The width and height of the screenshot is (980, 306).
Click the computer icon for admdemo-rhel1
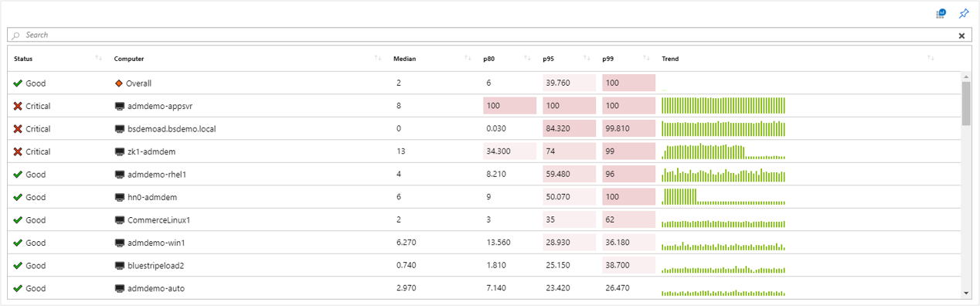(120, 175)
